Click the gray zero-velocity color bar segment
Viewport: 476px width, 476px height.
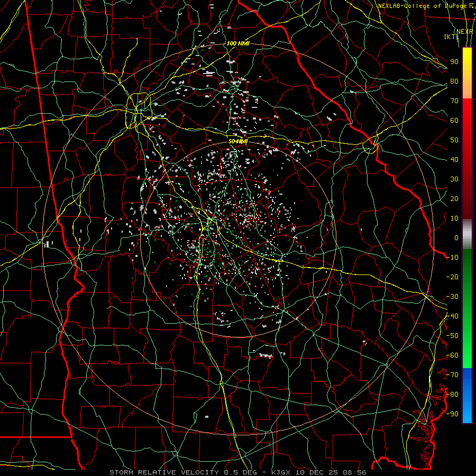click(467, 234)
